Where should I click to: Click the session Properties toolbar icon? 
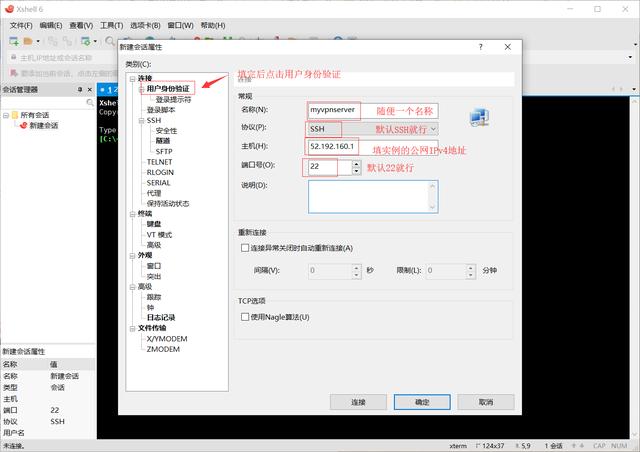(x=86, y=41)
